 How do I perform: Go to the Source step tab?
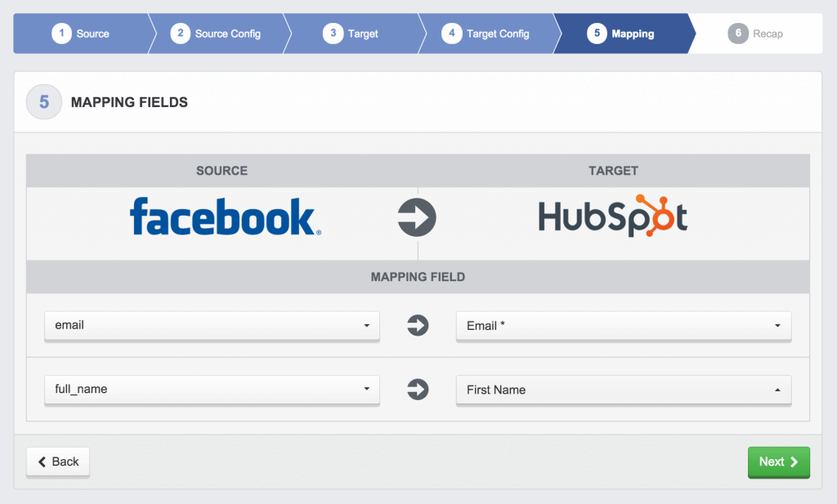pos(81,33)
